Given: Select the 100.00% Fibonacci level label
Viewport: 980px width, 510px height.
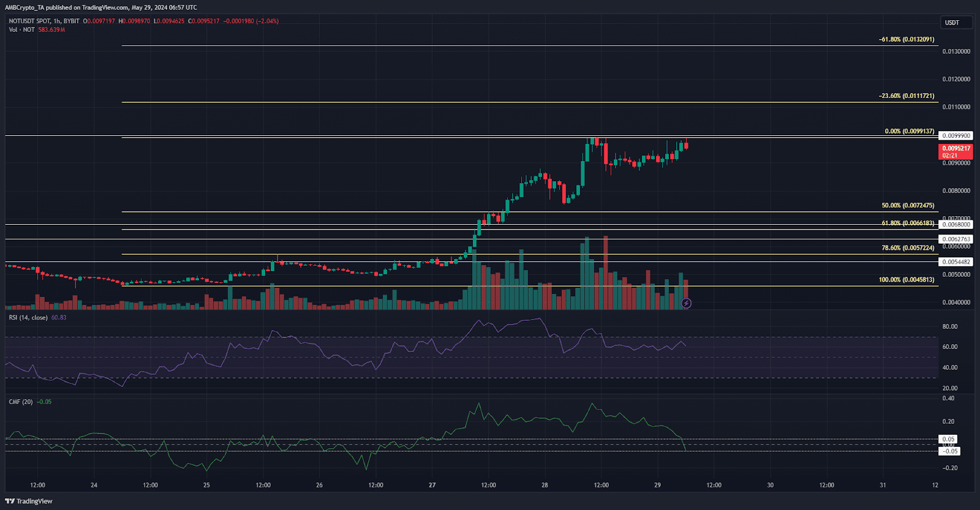Looking at the screenshot, I should (x=907, y=280).
